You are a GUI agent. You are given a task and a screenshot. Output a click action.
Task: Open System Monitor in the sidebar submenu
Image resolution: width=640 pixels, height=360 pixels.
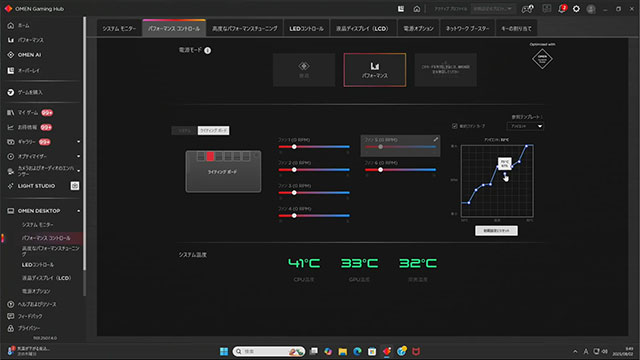click(x=38, y=225)
